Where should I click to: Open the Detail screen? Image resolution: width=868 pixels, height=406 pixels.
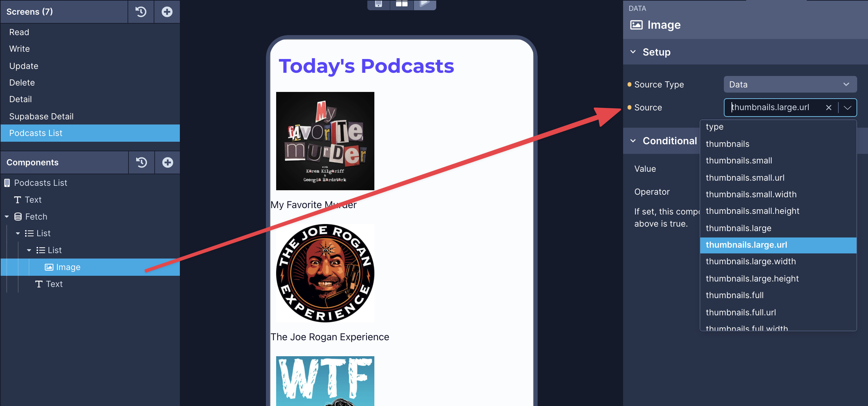coord(90,100)
